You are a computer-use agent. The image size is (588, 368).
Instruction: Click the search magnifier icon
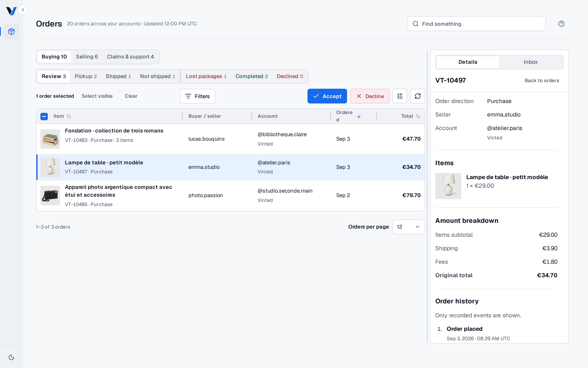pyautogui.click(x=416, y=24)
